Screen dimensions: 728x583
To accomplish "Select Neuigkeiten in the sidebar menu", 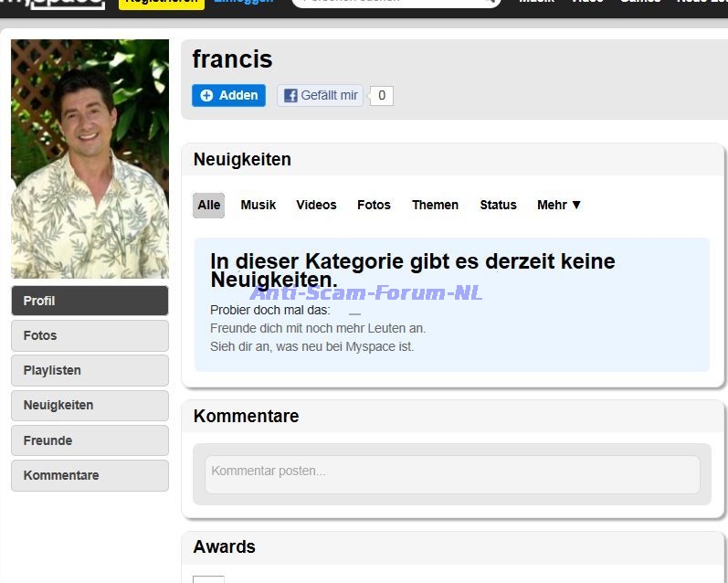I will tap(90, 405).
